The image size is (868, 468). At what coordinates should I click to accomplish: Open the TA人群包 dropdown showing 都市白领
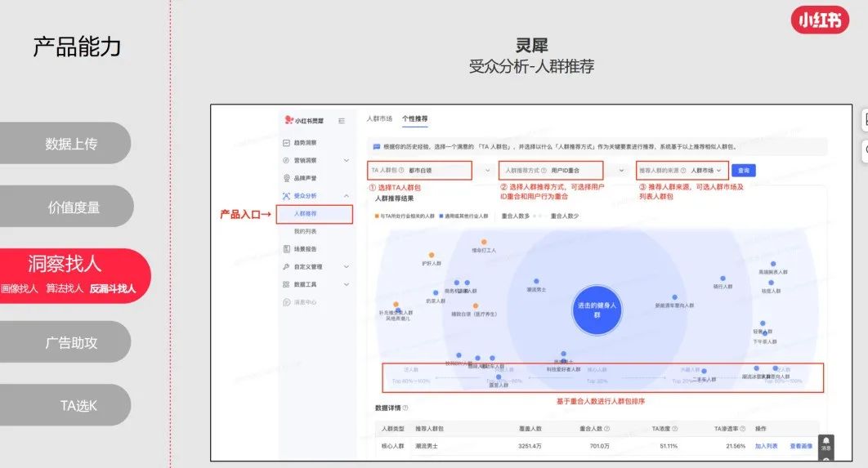point(432,171)
